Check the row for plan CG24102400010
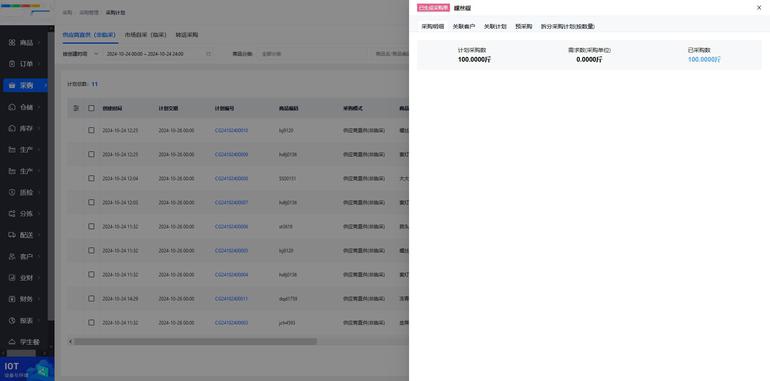Screen dimensions: 770x381 click(91, 130)
